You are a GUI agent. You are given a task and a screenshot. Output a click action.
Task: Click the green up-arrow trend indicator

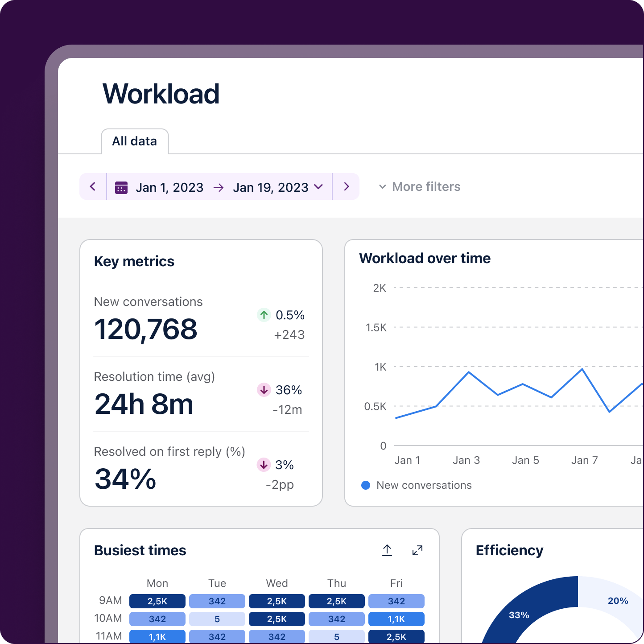264,315
